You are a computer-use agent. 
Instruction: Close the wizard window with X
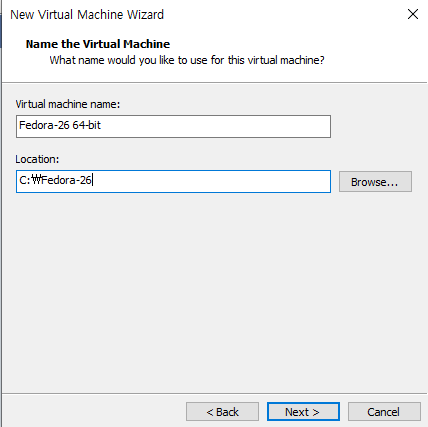coord(413,14)
